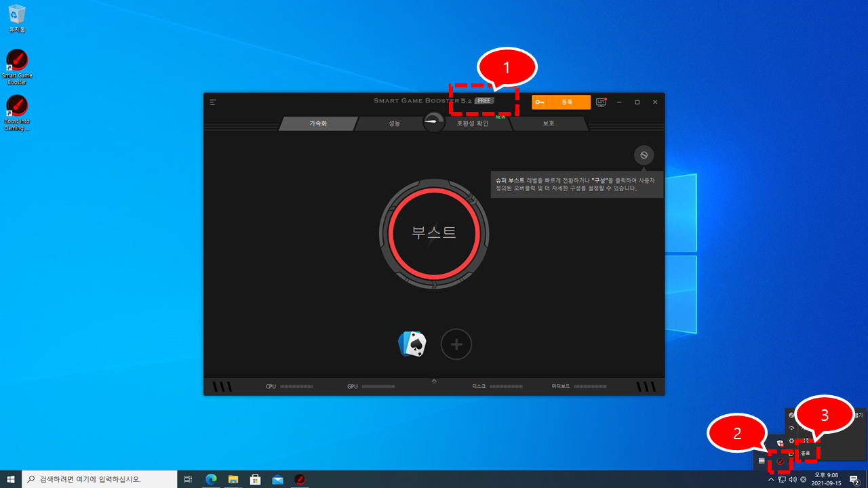Click the big red 부스트 button
This screenshot has height=488, width=868.
pyautogui.click(x=434, y=233)
